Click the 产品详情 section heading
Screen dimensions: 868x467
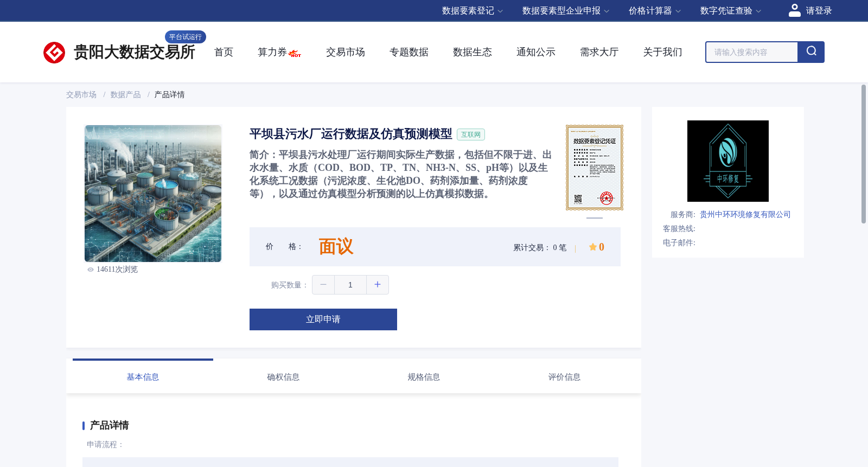[109, 425]
